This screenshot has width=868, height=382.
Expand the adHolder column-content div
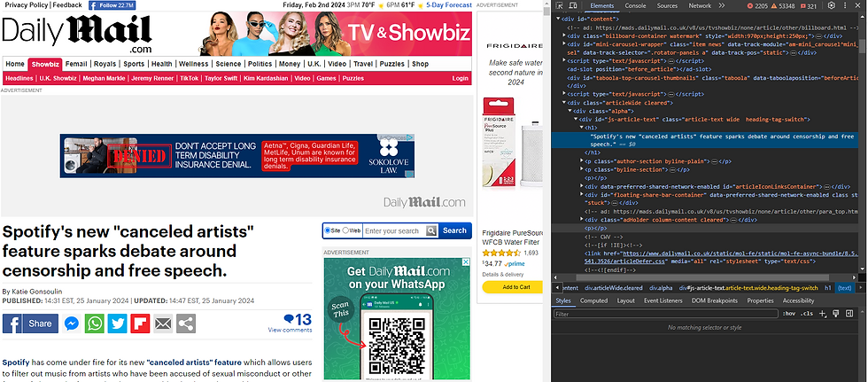582,220
